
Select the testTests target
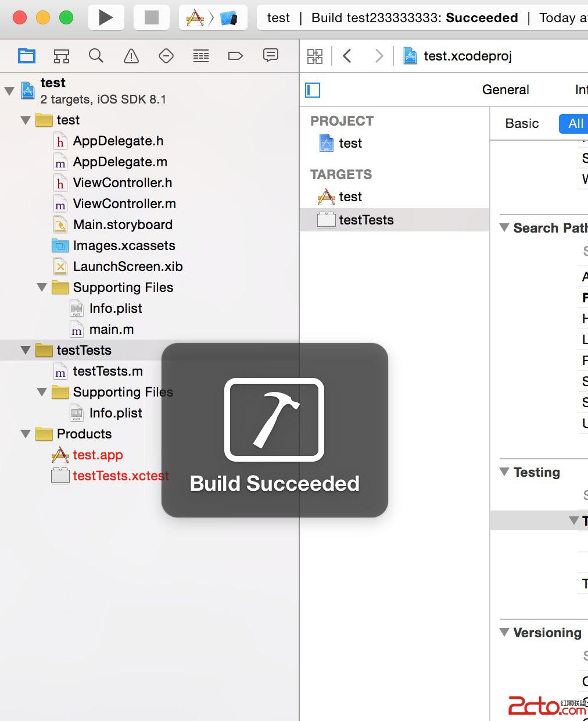[x=366, y=220]
